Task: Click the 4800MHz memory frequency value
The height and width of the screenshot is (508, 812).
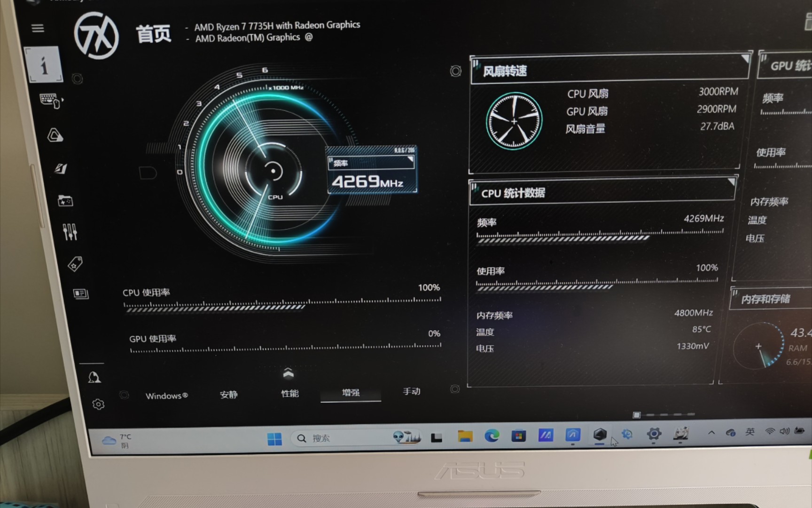Action: click(x=694, y=313)
